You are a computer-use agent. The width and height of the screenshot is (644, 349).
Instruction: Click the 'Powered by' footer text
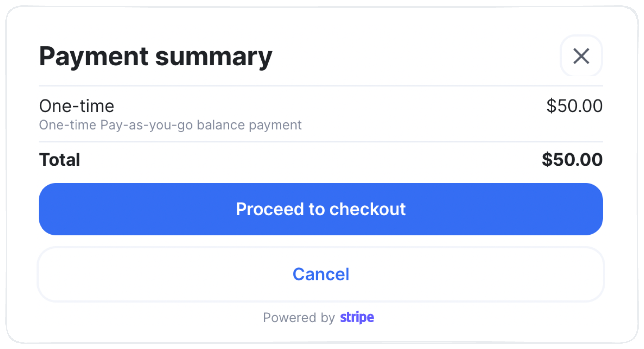tap(299, 318)
